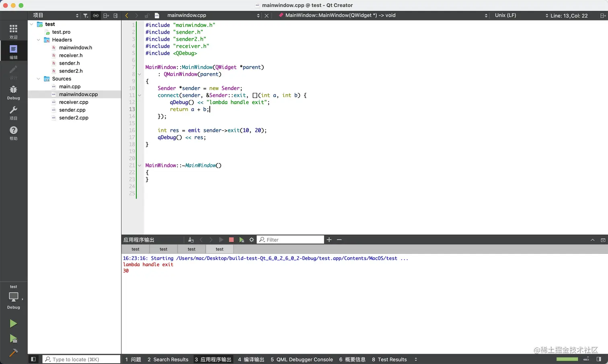Re-run application in output toolbar
608x364 pixels.
click(x=221, y=240)
